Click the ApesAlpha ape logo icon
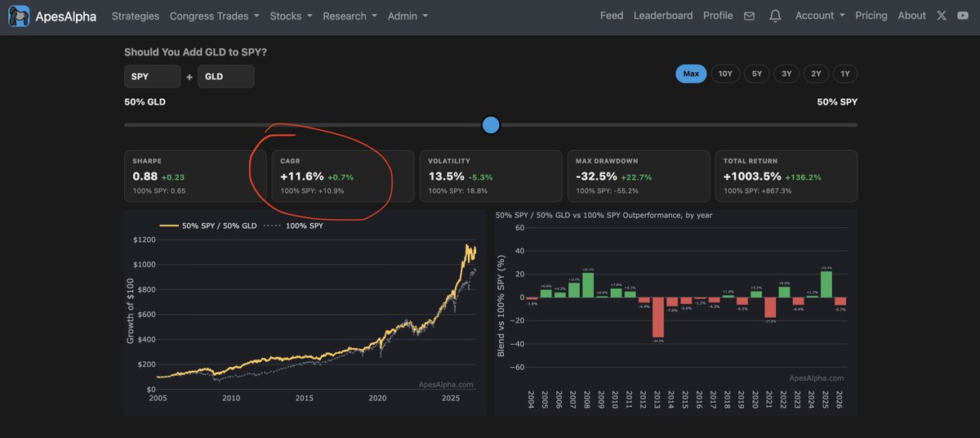The image size is (980, 438). click(19, 16)
